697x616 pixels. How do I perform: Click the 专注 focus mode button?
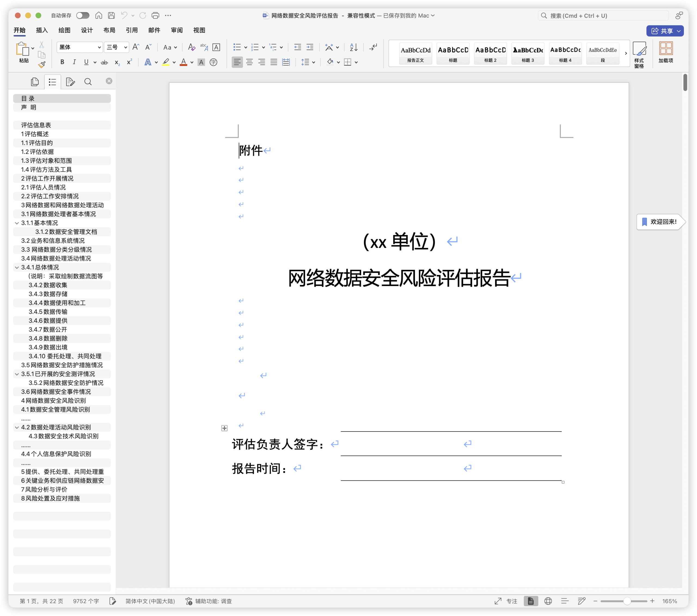pos(506,601)
